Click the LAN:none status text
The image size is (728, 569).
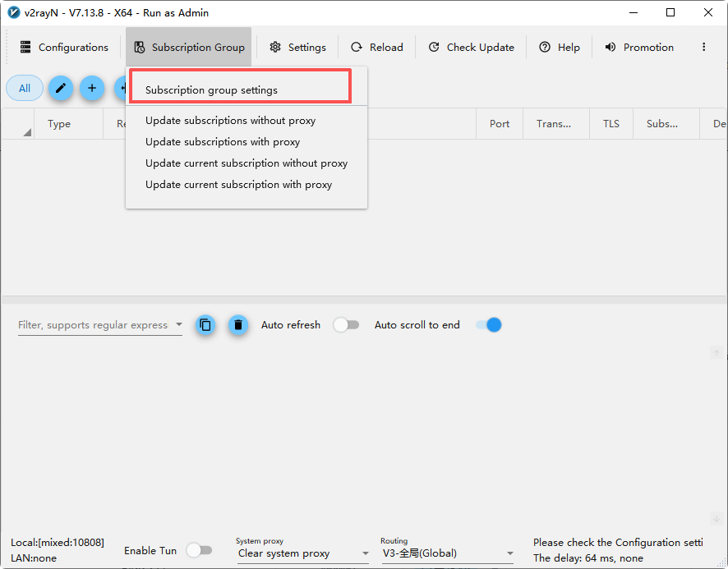coord(34,558)
